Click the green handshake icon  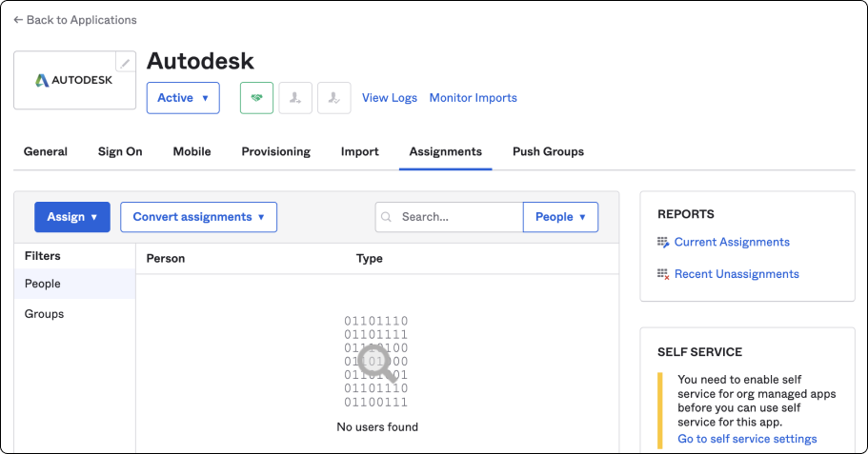(x=256, y=98)
